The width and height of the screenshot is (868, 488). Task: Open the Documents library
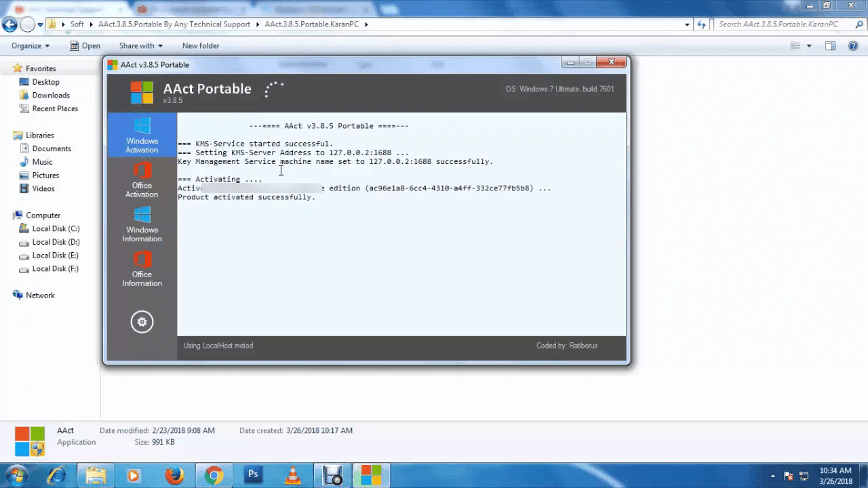pyautogui.click(x=52, y=148)
